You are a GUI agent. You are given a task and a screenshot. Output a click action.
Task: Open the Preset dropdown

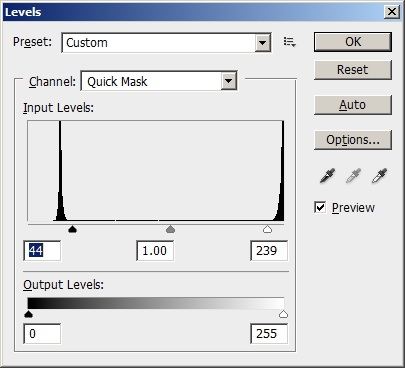(166, 43)
